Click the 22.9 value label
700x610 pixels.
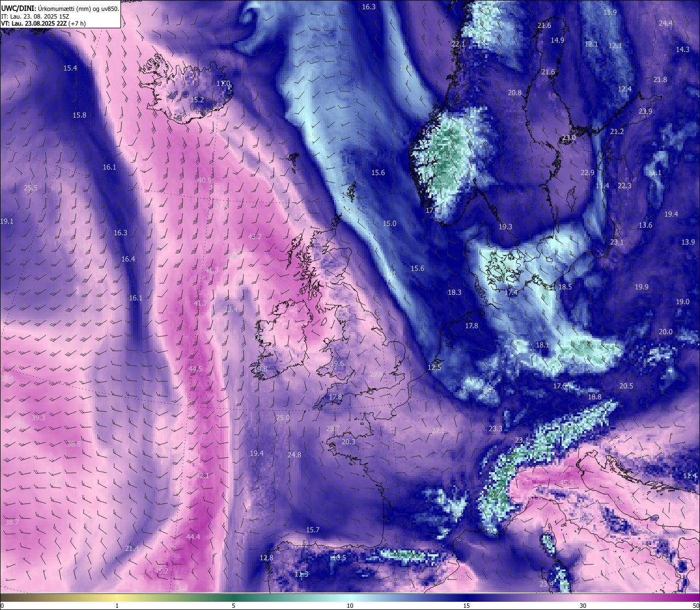[587, 173]
